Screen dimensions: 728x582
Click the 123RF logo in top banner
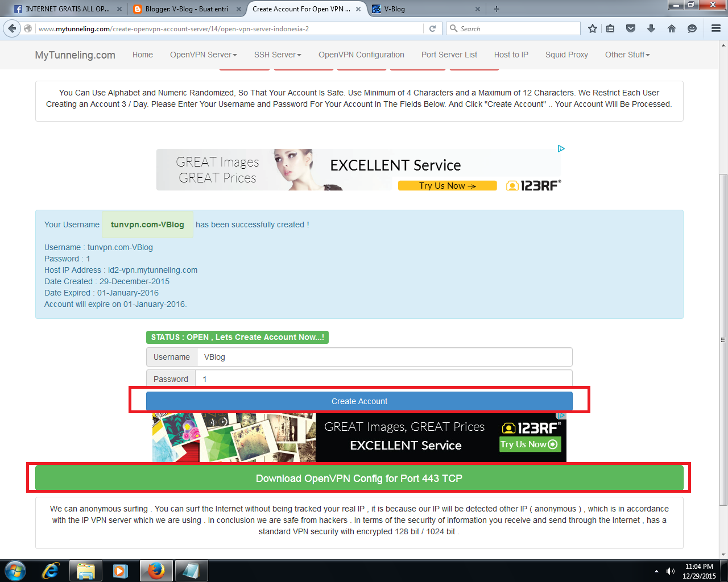tap(533, 185)
